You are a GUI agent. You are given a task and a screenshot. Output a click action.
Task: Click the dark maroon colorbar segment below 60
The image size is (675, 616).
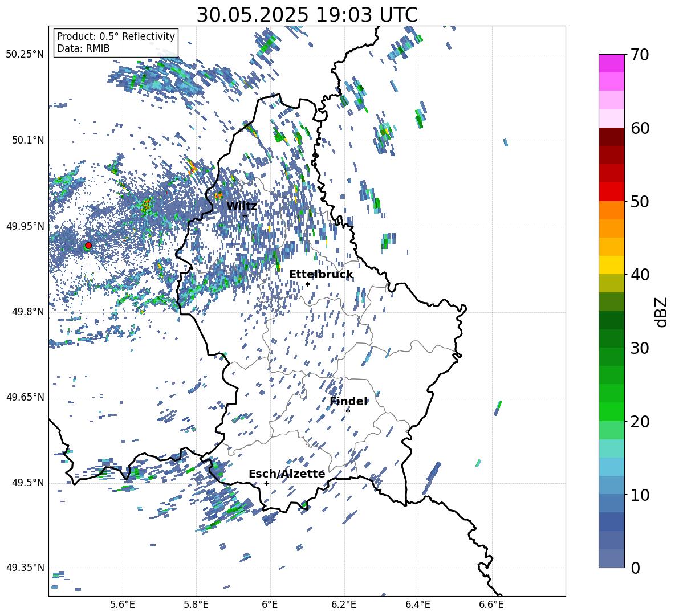[x=612, y=137]
